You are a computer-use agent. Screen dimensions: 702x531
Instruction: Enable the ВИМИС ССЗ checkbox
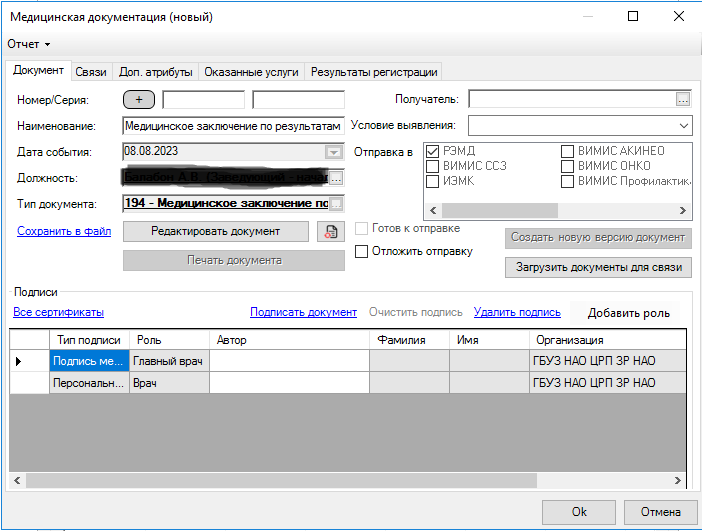[432, 167]
